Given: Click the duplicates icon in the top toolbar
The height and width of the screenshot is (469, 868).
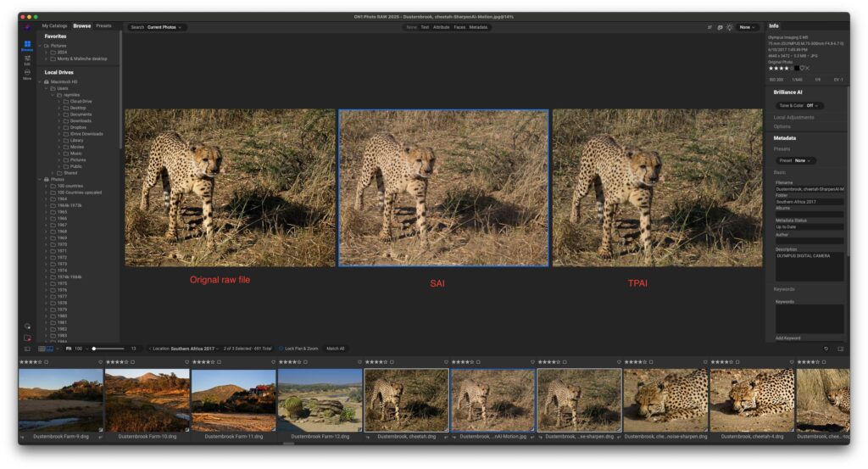Looking at the screenshot, I should coord(720,27).
